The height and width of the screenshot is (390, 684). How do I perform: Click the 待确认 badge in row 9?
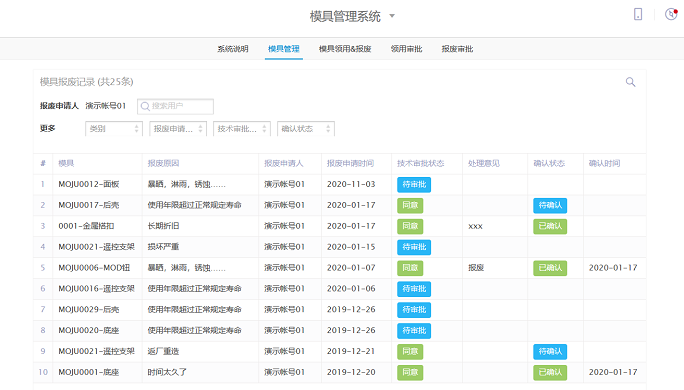click(550, 352)
